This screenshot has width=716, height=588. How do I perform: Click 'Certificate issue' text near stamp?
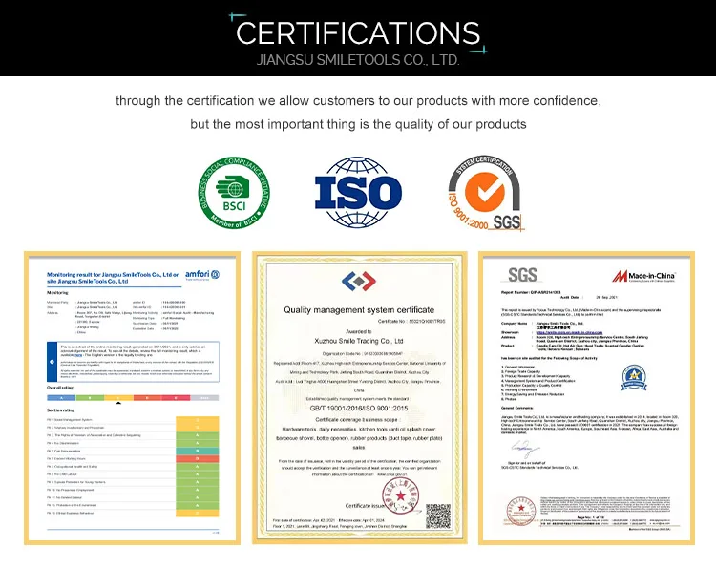(365, 506)
